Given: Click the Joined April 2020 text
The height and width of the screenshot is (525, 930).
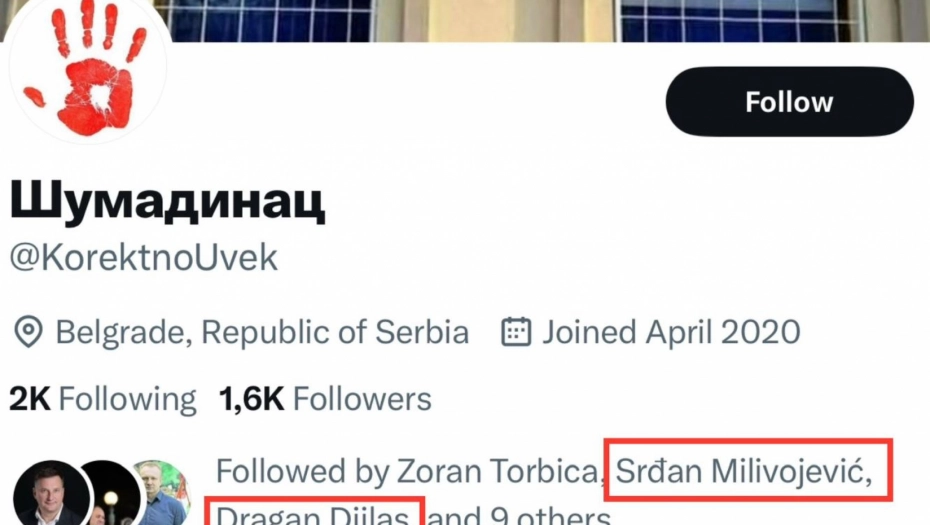Looking at the screenshot, I should 671,332.
